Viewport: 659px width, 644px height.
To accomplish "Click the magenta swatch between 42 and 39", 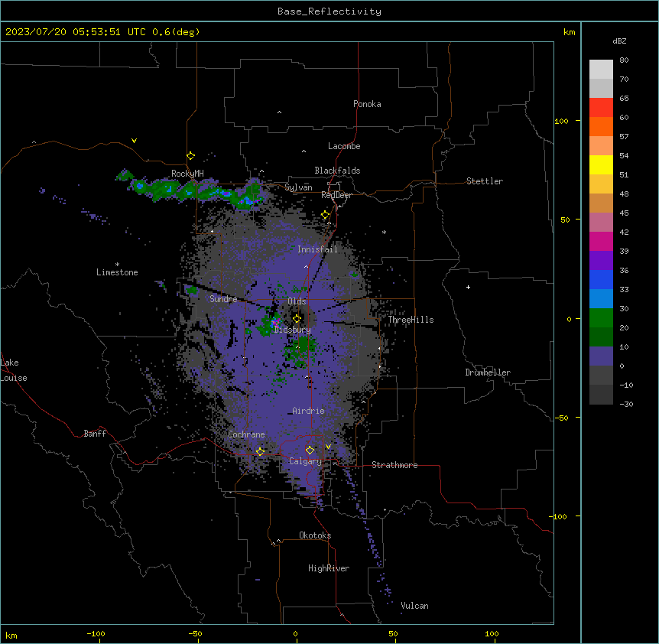I will (x=601, y=241).
